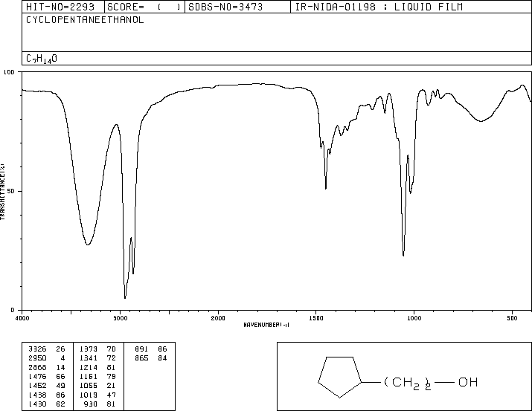
Task: Select peak table entry 1438
Action: click(x=47, y=395)
